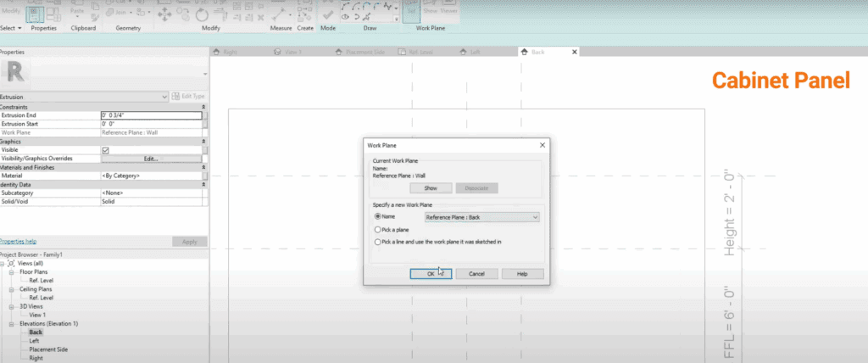Choose the Pick a plane option
This screenshot has width=868, height=363.
(377, 230)
